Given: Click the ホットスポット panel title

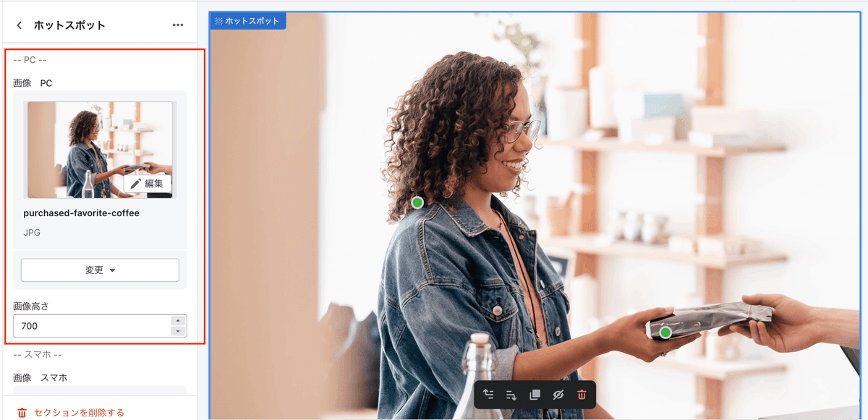Looking at the screenshot, I should [69, 25].
